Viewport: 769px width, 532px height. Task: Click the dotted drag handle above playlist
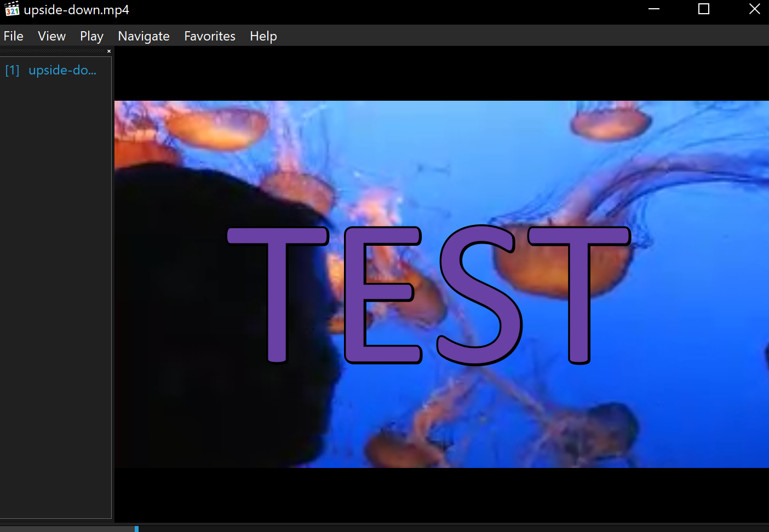(52, 51)
